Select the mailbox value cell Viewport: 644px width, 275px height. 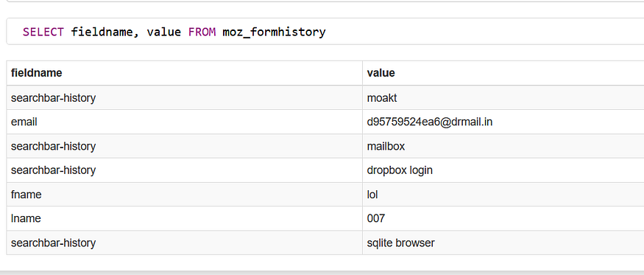tap(503, 146)
